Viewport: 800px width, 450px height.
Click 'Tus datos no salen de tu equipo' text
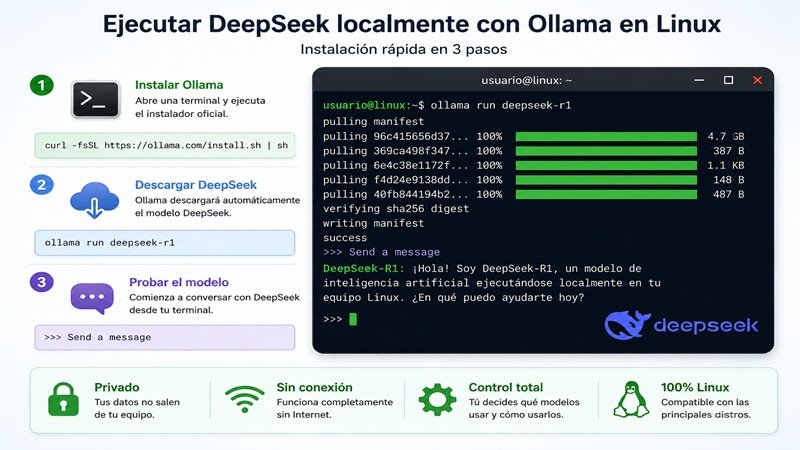point(137,408)
